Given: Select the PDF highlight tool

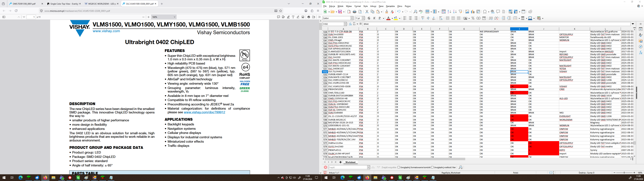Looking at the screenshot, I should tap(288, 17).
